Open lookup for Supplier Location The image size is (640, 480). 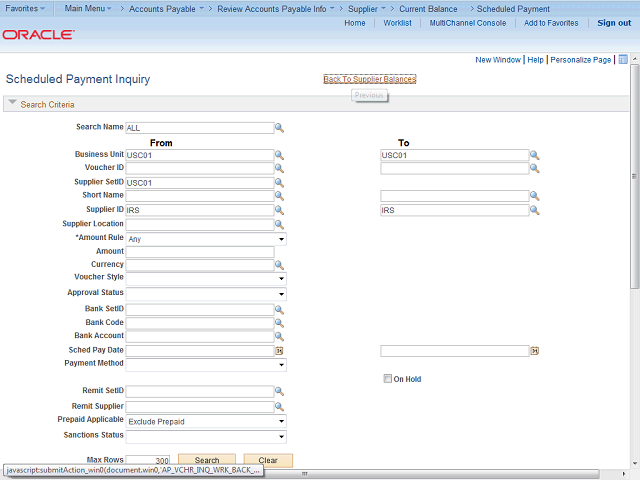[279, 224]
